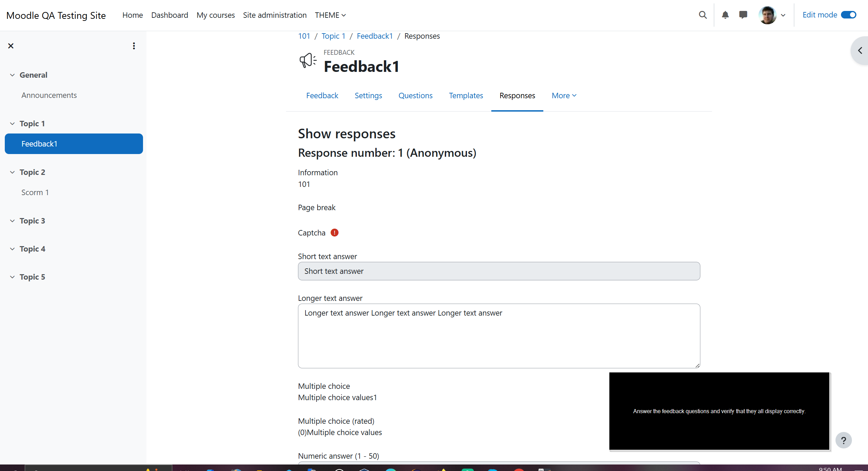The width and height of the screenshot is (868, 471).
Task: Click the Moodle QA Testing Site title
Action: pyautogui.click(x=56, y=15)
